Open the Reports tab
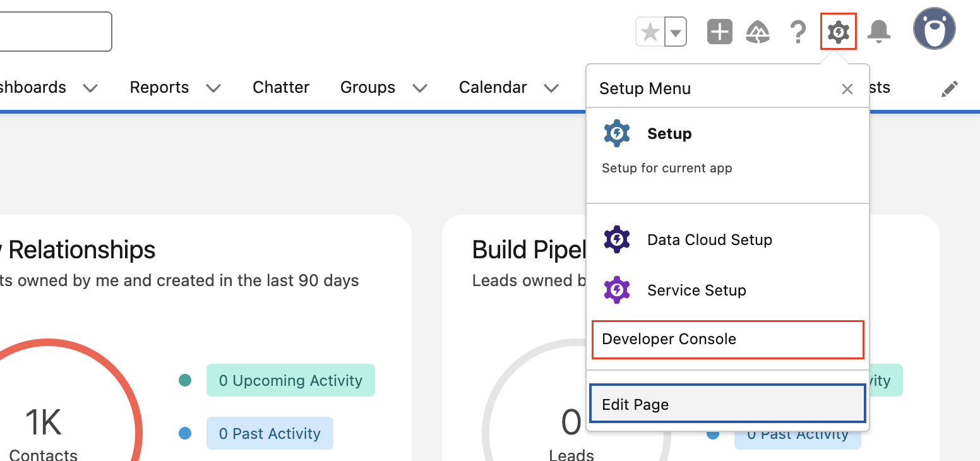 tap(159, 87)
